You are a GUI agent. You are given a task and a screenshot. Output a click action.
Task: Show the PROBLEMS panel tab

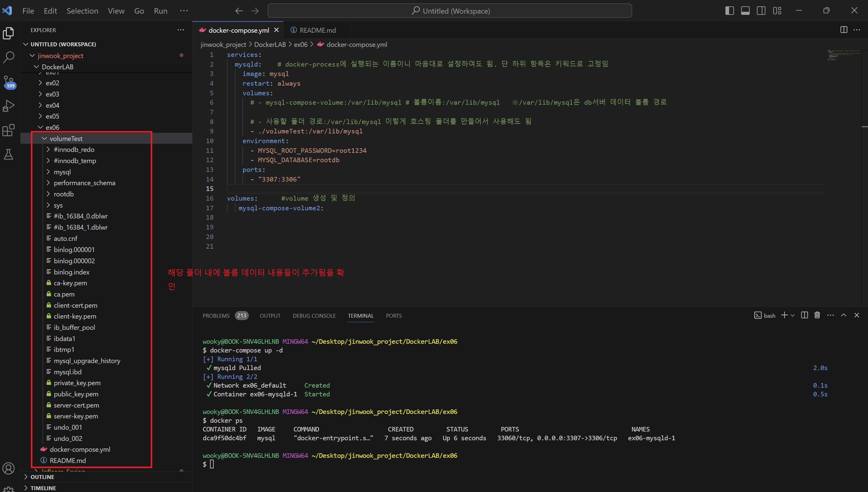tap(216, 316)
